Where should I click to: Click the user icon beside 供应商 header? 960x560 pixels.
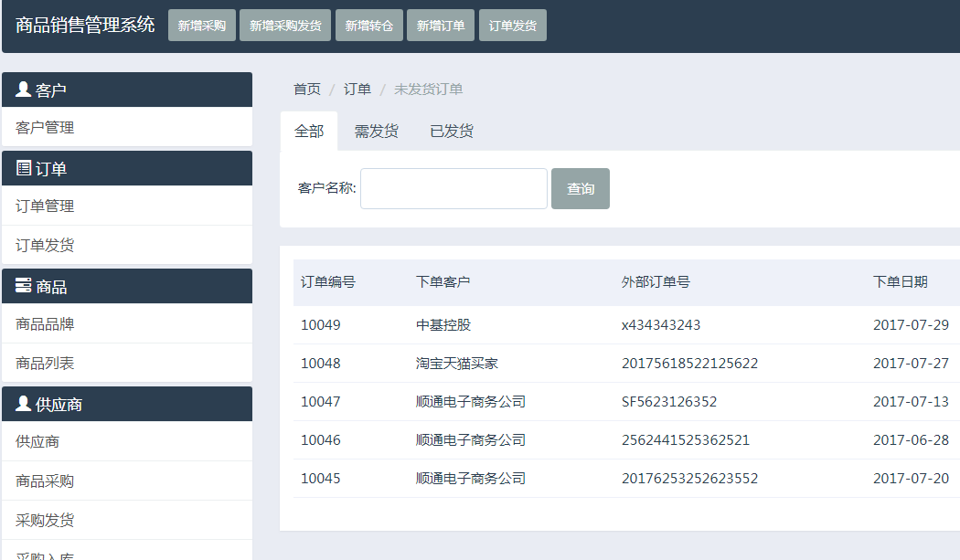pos(24,403)
